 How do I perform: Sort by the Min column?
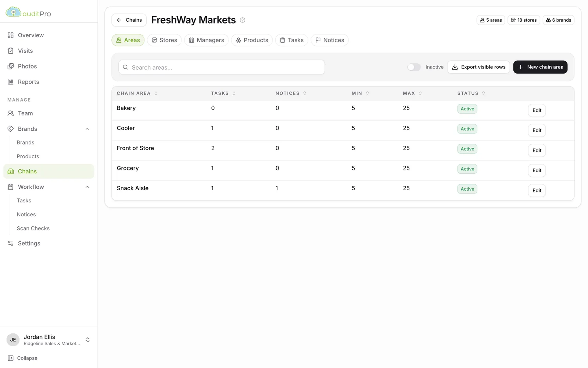click(360, 93)
